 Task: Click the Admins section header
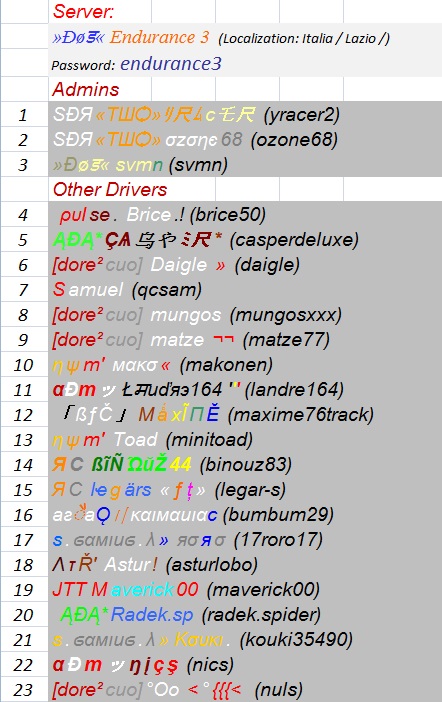99,89
